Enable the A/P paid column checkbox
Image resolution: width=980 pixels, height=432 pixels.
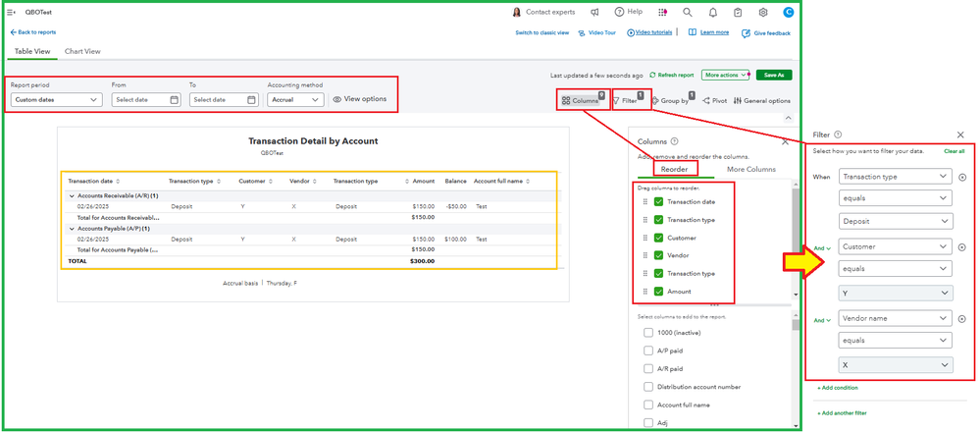pos(648,351)
